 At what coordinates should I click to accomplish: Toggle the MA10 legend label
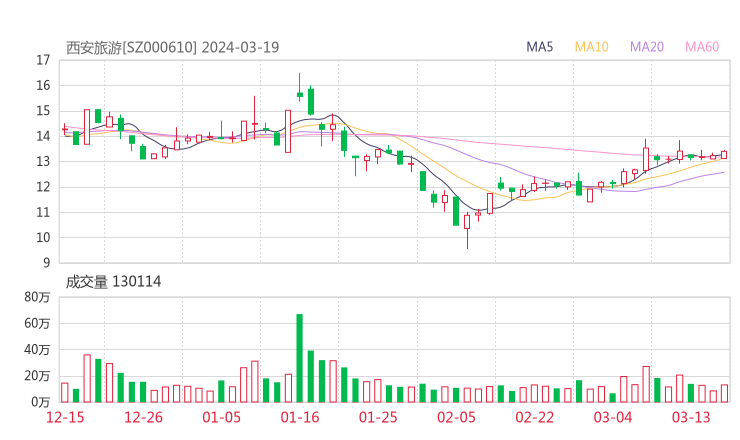click(x=591, y=47)
